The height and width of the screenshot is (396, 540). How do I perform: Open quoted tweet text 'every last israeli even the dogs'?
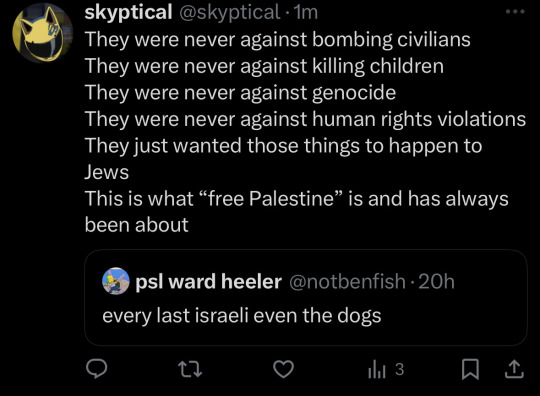click(242, 315)
